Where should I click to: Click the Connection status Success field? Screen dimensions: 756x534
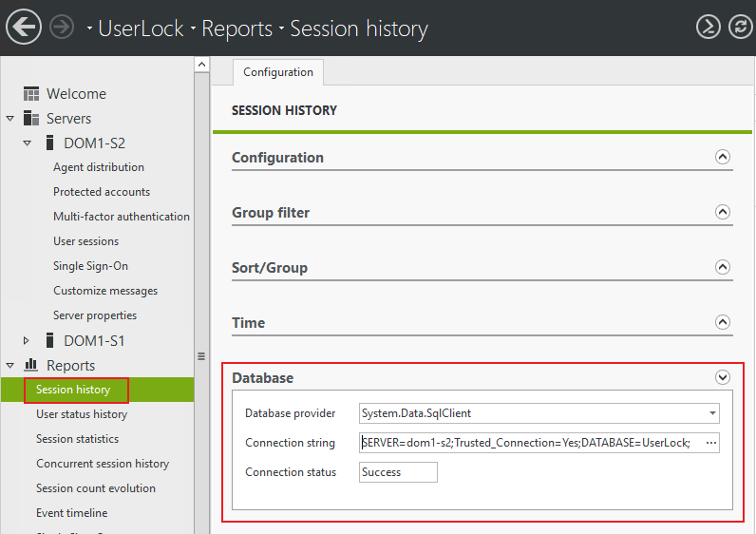[398, 472]
